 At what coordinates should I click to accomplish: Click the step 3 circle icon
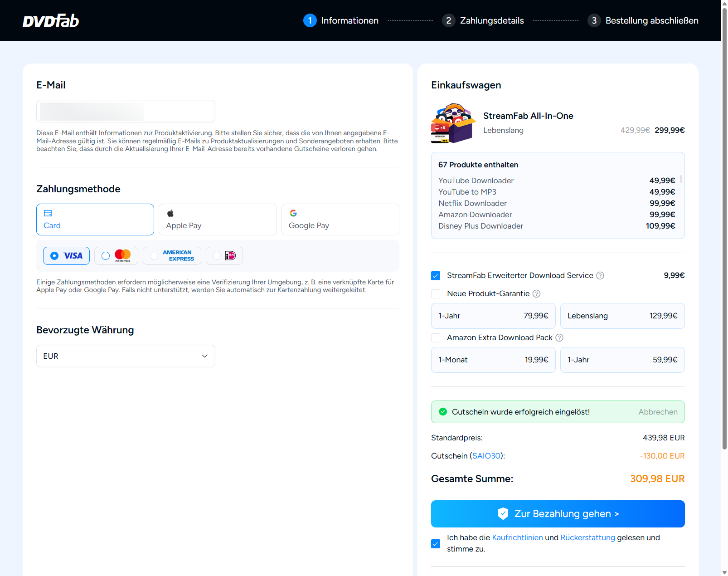pos(594,20)
